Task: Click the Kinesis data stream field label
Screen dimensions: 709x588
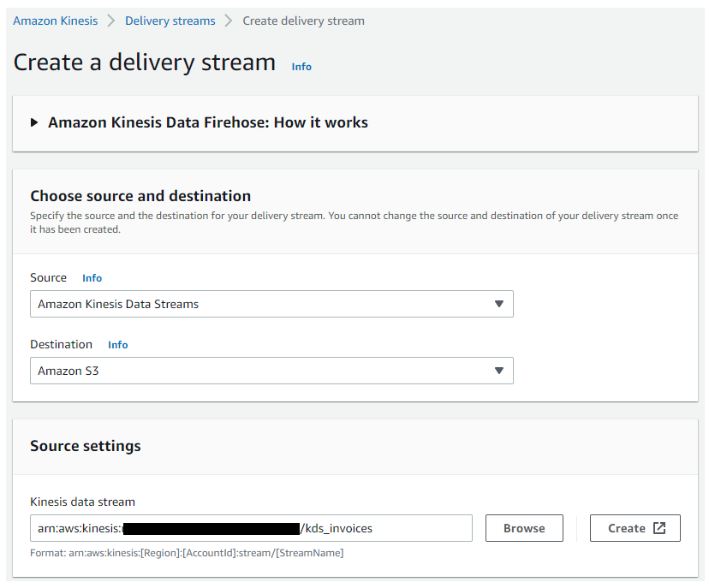Action: (82, 502)
